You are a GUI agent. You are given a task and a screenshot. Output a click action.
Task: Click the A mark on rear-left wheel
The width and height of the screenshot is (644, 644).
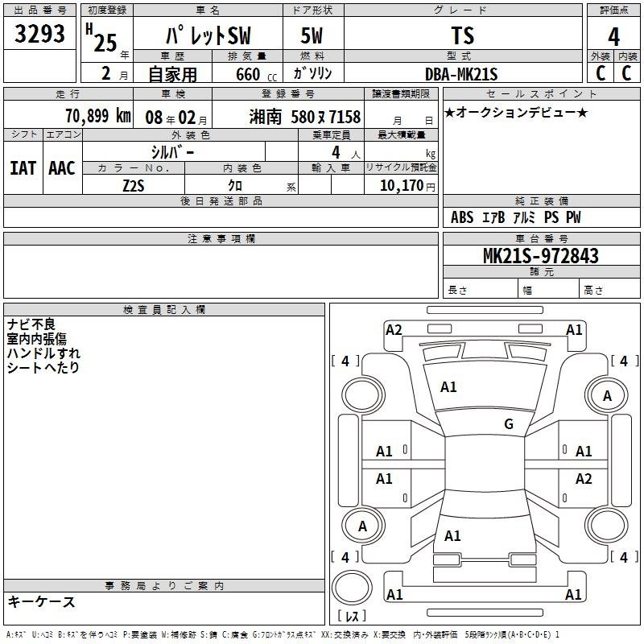[x=362, y=526]
